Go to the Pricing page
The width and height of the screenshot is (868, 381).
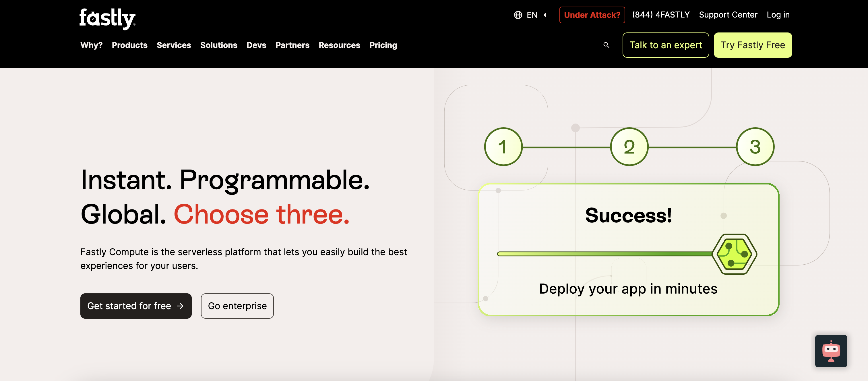[383, 45]
